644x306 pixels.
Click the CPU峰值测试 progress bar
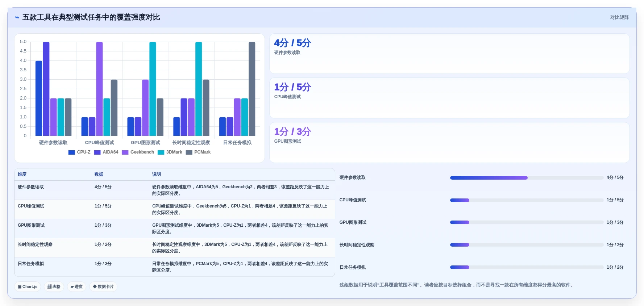click(x=527, y=200)
